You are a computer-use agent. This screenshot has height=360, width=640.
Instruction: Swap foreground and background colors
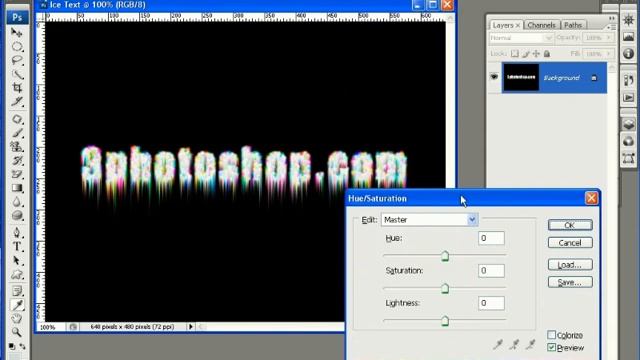click(22, 347)
